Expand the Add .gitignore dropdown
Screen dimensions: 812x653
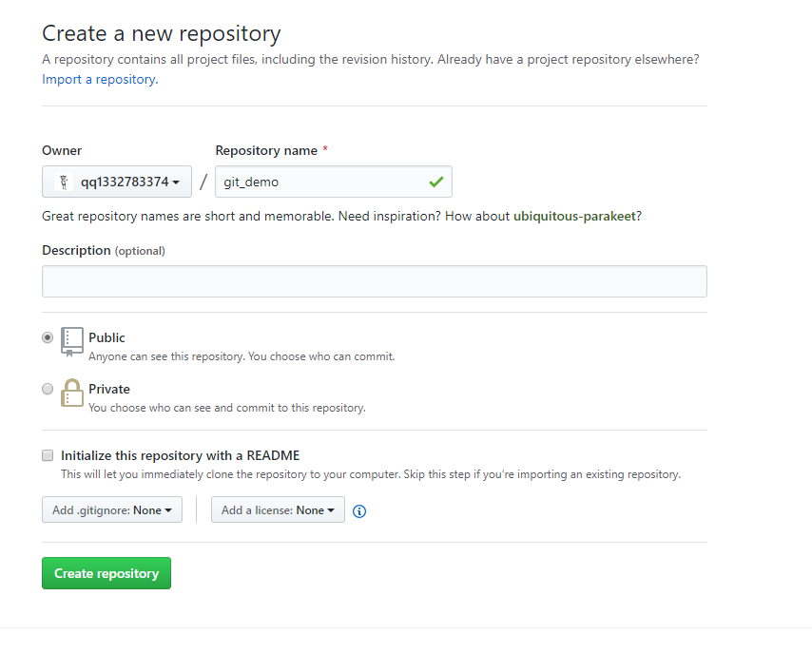pyautogui.click(x=112, y=510)
